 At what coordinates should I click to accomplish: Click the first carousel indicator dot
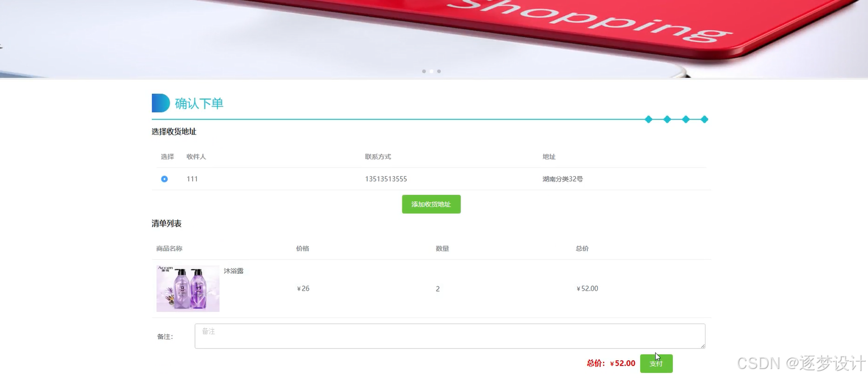pos(424,71)
